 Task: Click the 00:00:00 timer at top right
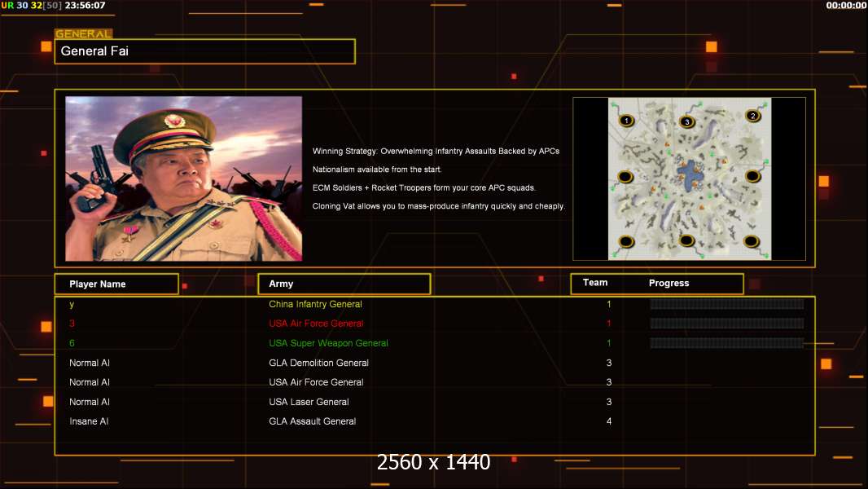(846, 6)
